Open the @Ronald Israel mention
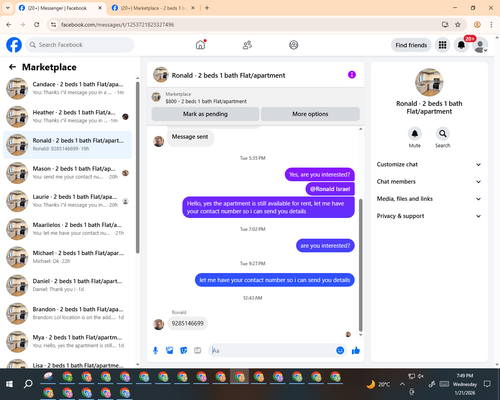The height and width of the screenshot is (400, 500). pyautogui.click(x=330, y=189)
